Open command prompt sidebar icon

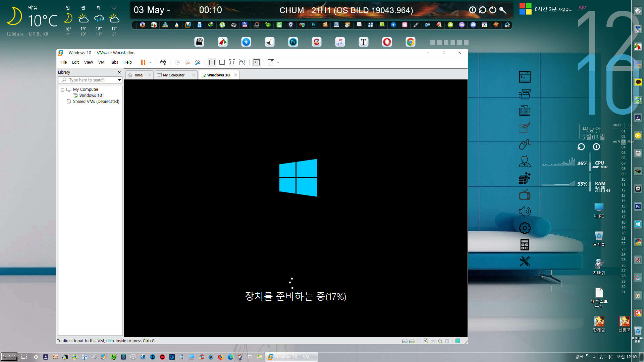525,77
